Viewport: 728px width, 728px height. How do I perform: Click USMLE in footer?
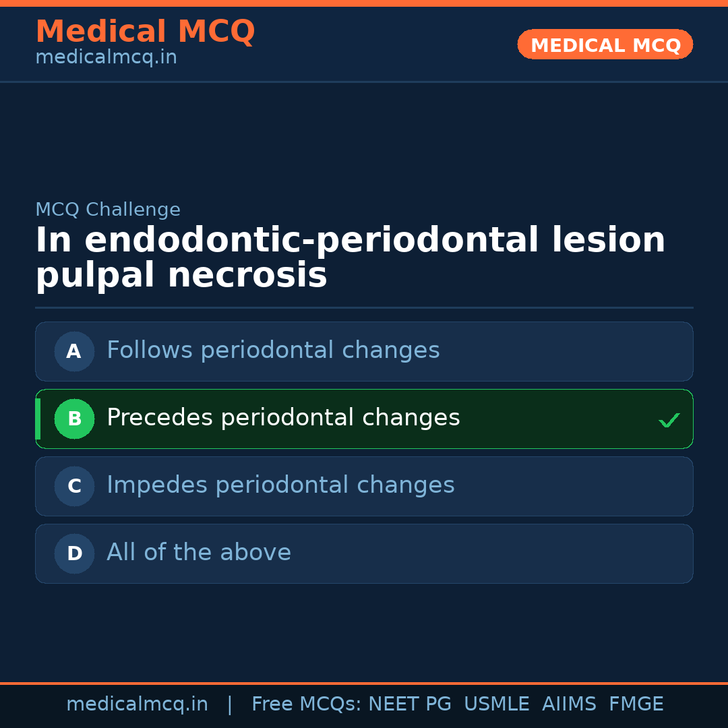[496, 704]
